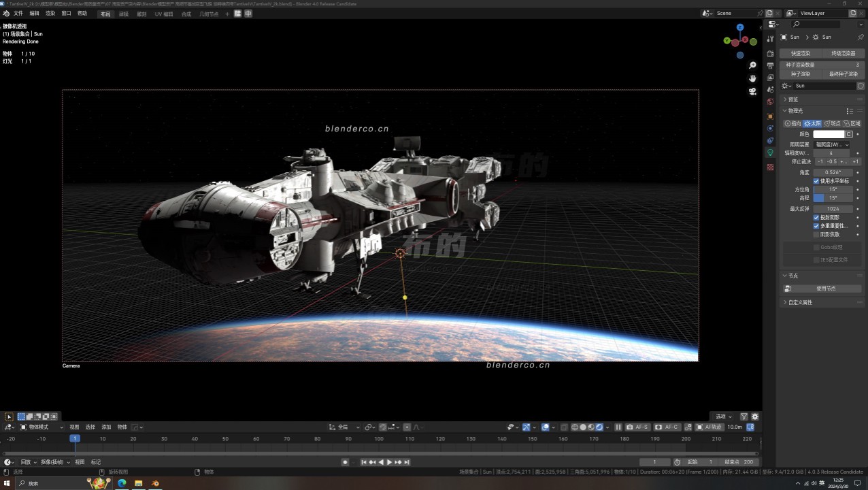Click the 终极渲染器 button
868x490 pixels.
coord(844,53)
